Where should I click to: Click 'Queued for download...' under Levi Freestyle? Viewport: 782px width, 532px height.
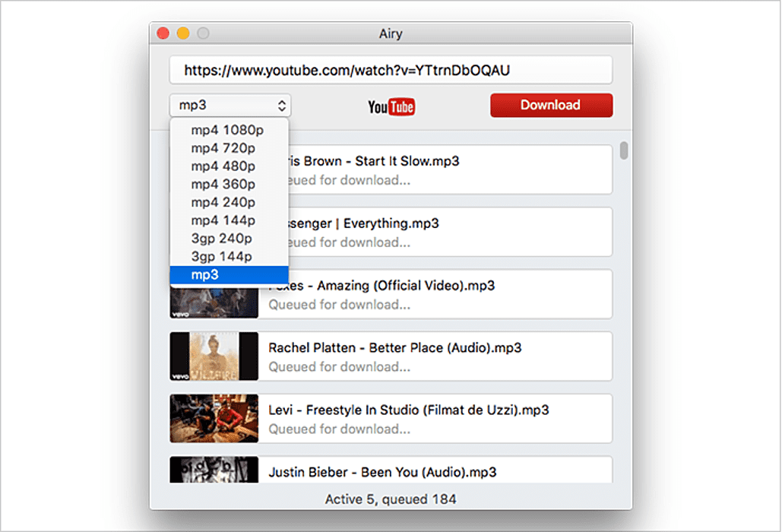pos(340,429)
